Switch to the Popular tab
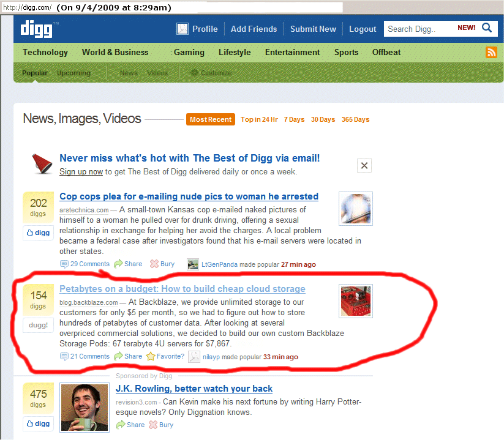 click(35, 73)
